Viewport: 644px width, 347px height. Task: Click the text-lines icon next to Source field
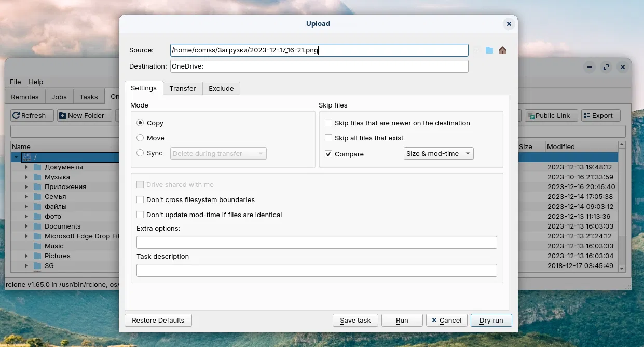point(476,50)
